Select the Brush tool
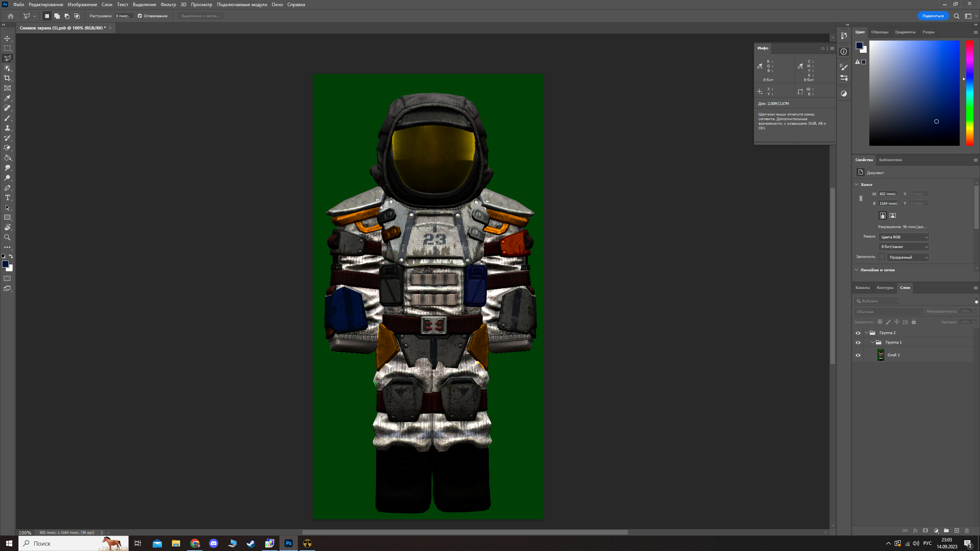The width and height of the screenshot is (980, 551). point(7,118)
